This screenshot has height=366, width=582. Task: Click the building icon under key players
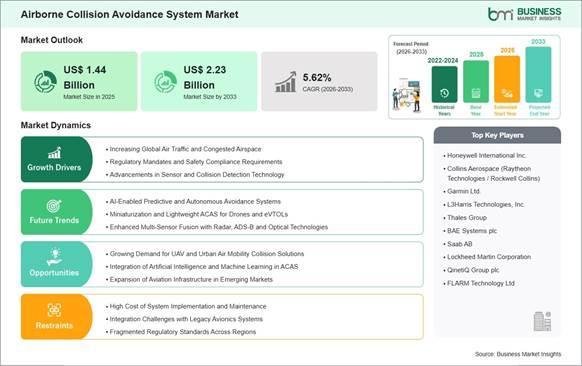tap(542, 321)
